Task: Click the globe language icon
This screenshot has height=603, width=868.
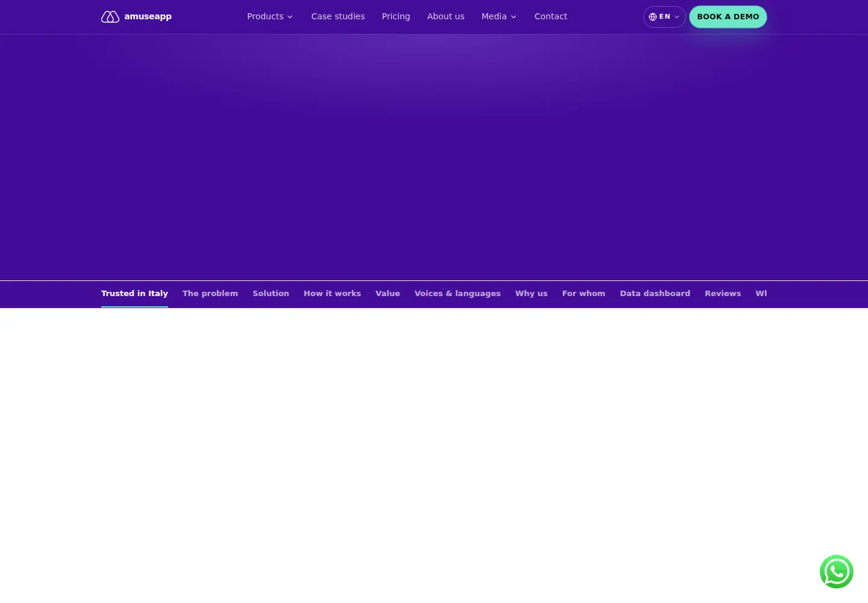Action: 653,17
